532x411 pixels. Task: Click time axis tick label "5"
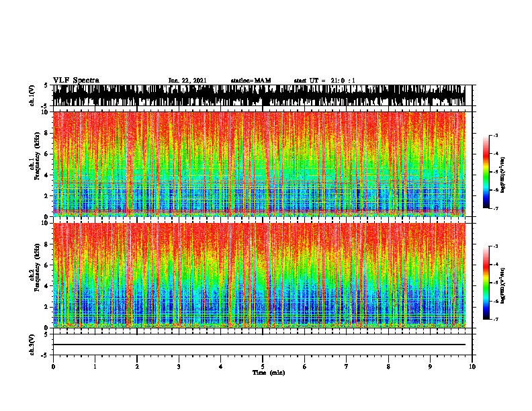click(263, 367)
